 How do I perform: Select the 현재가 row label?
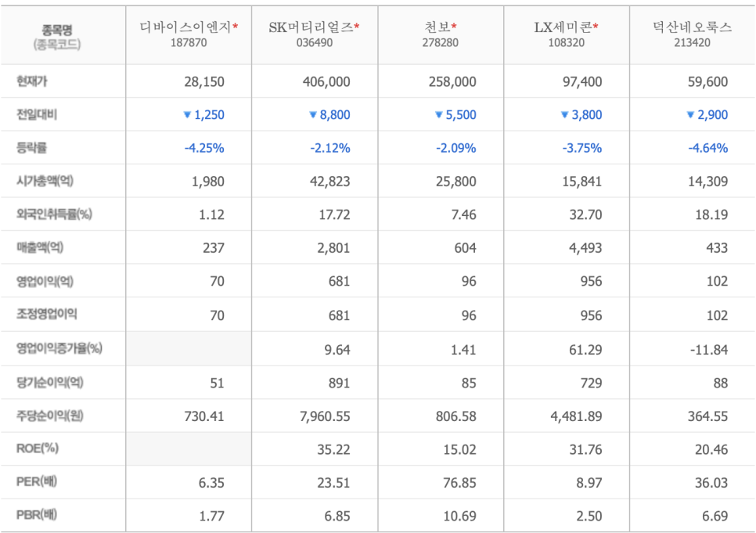[32, 81]
